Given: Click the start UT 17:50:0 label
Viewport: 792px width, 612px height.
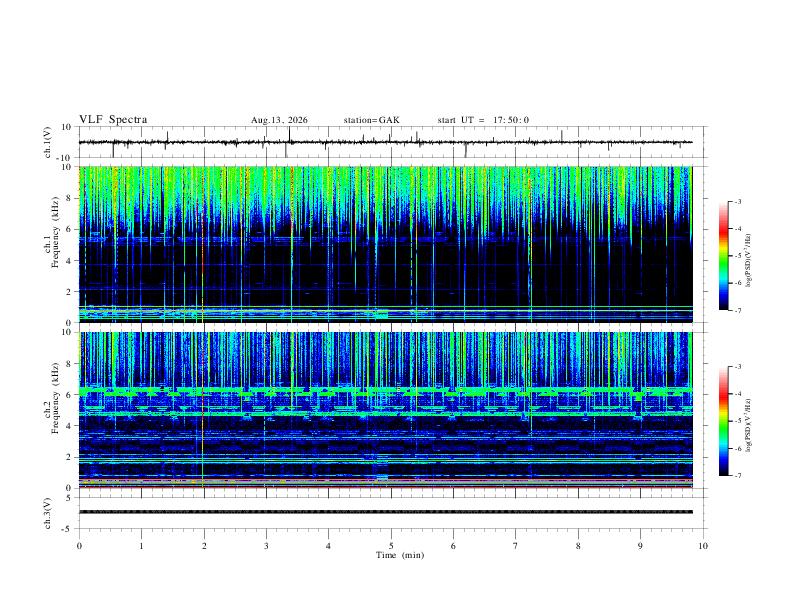Looking at the screenshot, I should pos(483,120).
